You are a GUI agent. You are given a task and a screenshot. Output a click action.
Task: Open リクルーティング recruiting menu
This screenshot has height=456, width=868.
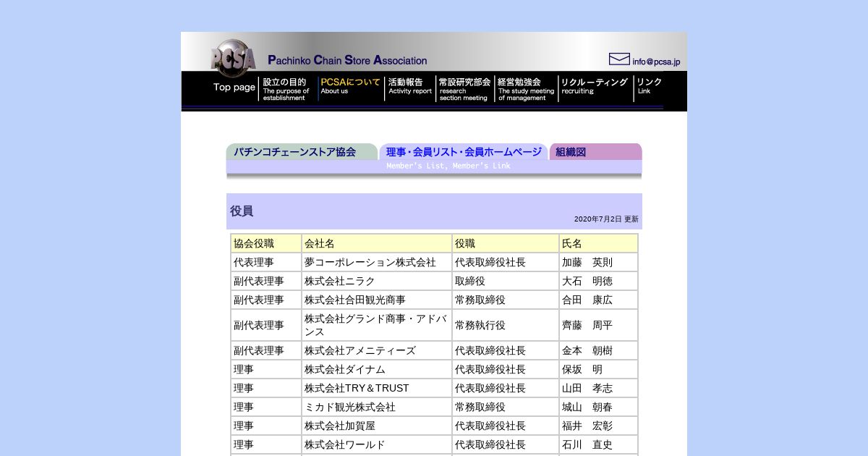pos(595,86)
